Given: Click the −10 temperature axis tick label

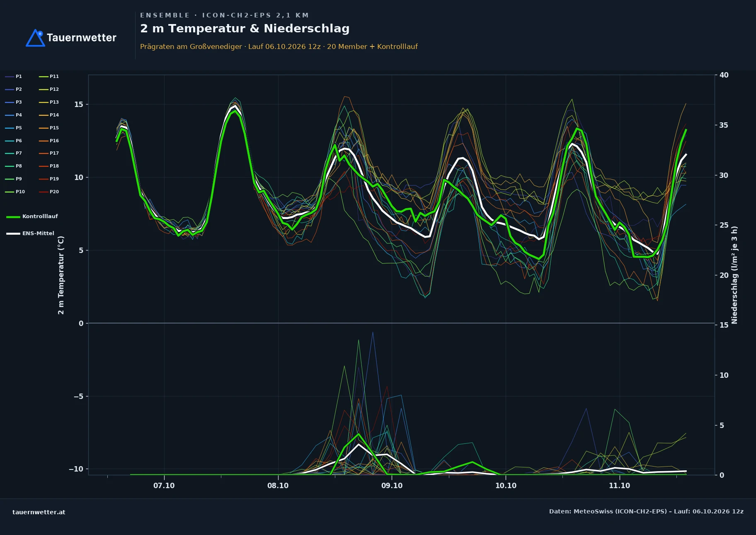Looking at the screenshot, I should point(76,469).
